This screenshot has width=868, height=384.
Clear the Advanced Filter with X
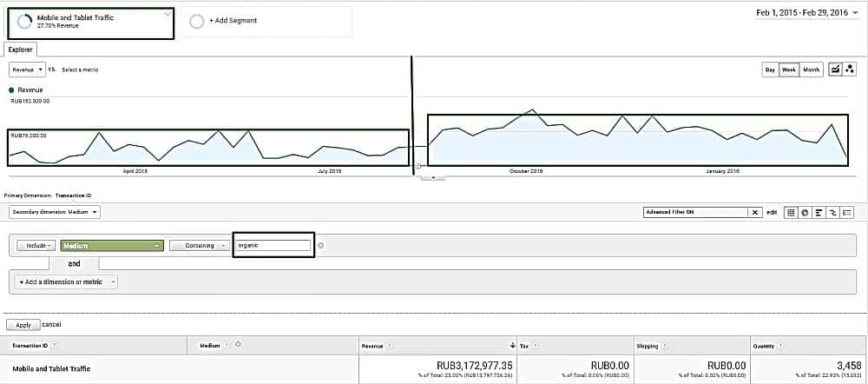click(x=755, y=212)
